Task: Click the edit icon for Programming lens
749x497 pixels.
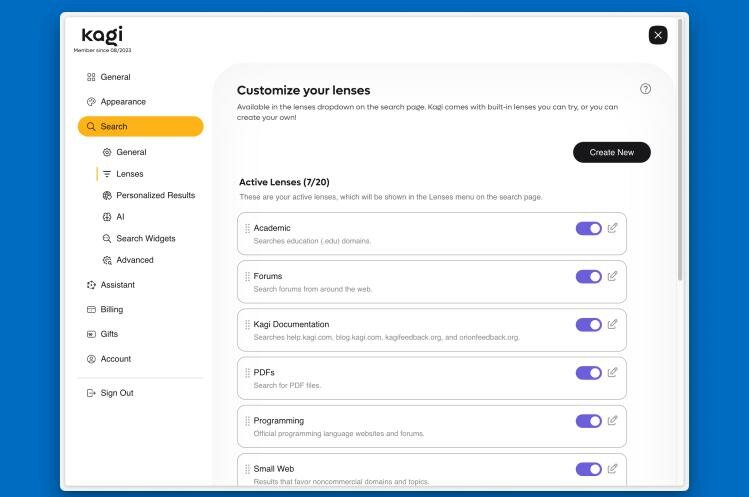Action: [613, 420]
